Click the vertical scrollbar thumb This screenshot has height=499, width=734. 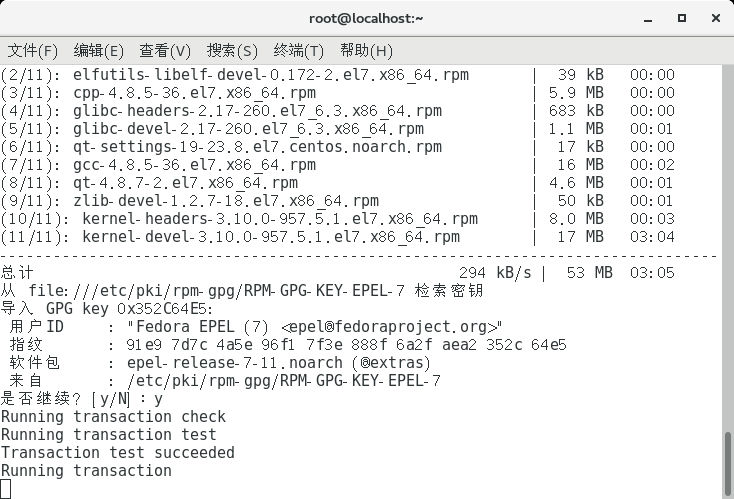coord(728,464)
